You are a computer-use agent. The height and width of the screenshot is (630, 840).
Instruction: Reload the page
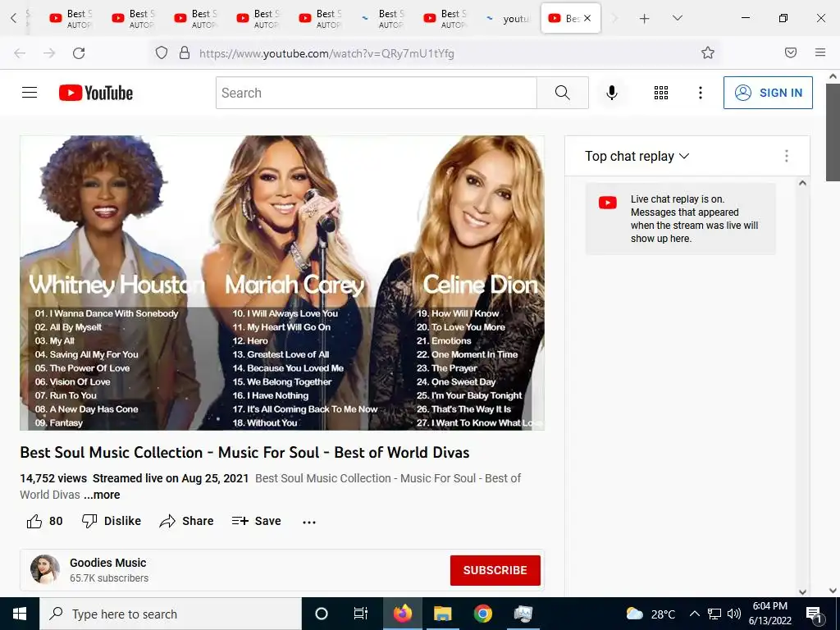click(79, 53)
